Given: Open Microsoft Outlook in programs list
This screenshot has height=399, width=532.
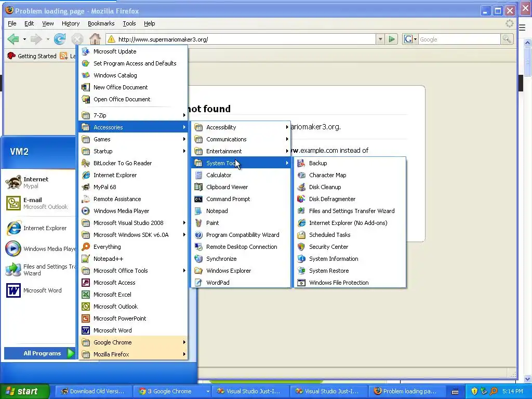Looking at the screenshot, I should pos(133,307).
